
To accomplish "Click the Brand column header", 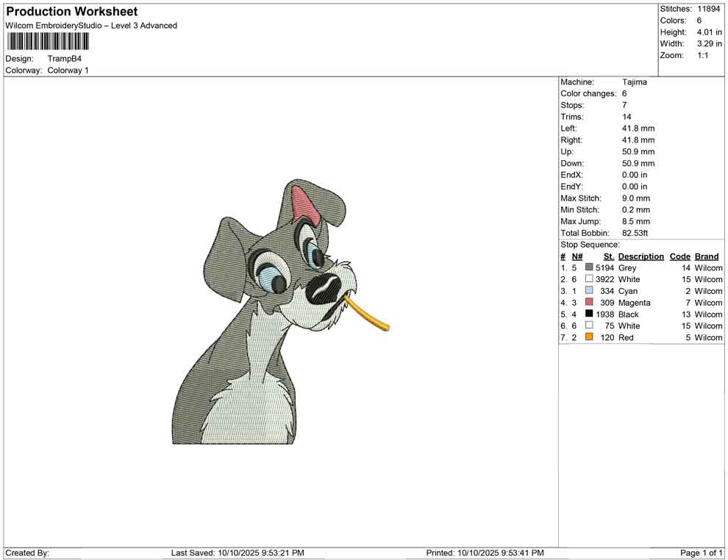I will pos(707,256).
